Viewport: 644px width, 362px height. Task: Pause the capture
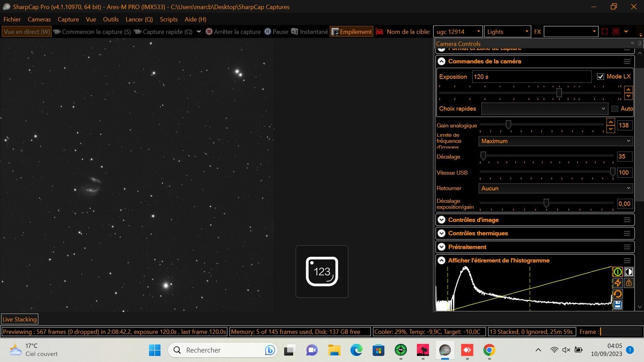click(276, 32)
